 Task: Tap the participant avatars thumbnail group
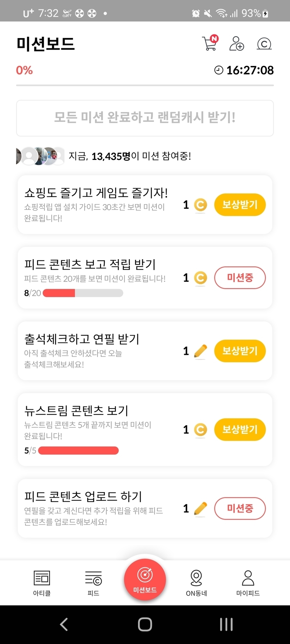tap(40, 156)
